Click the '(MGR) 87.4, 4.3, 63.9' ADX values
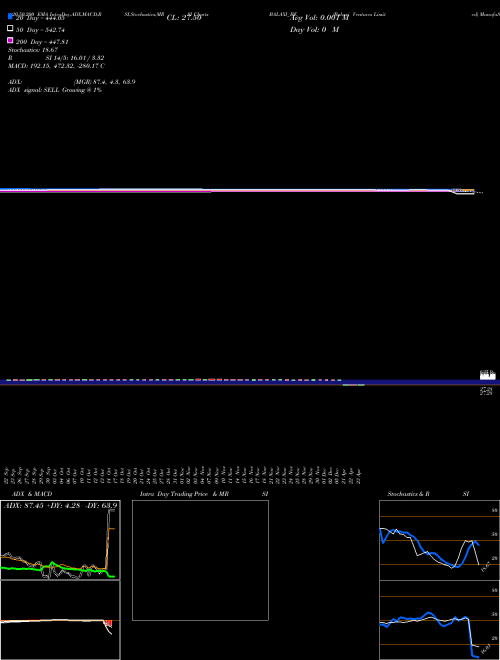500x660 pixels. (x=104, y=82)
